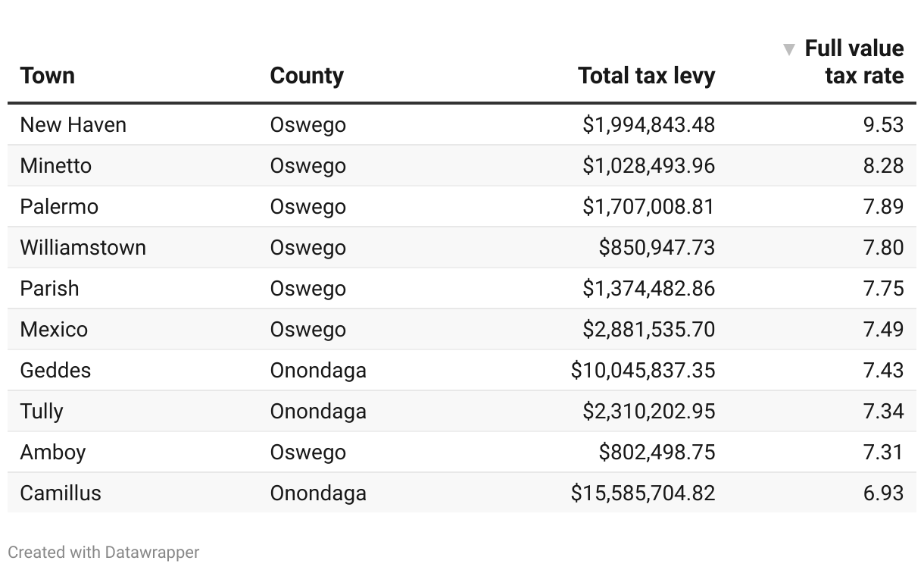Image resolution: width=924 pixels, height=570 pixels.
Task: Click on Williamstown in the Town column
Action: (x=83, y=247)
